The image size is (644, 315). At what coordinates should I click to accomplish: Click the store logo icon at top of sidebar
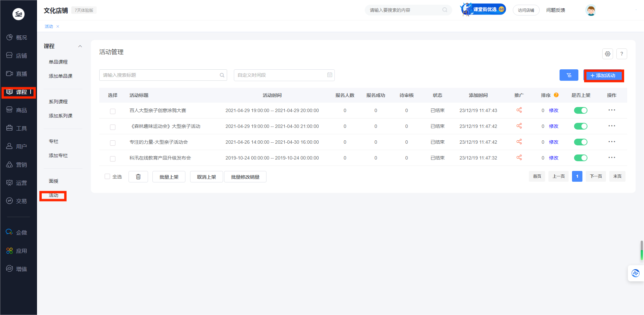[19, 14]
